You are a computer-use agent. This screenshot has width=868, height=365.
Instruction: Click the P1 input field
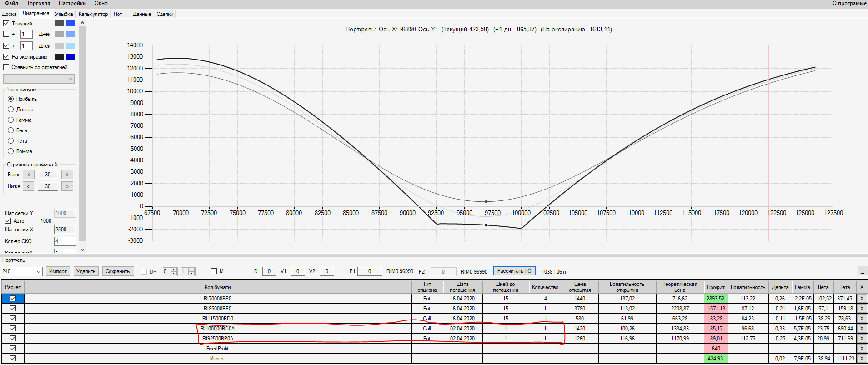369,271
